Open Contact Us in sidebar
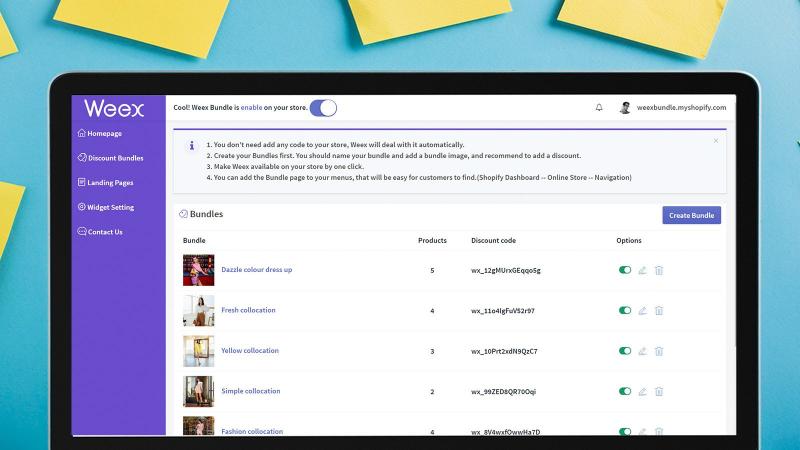 click(x=100, y=232)
